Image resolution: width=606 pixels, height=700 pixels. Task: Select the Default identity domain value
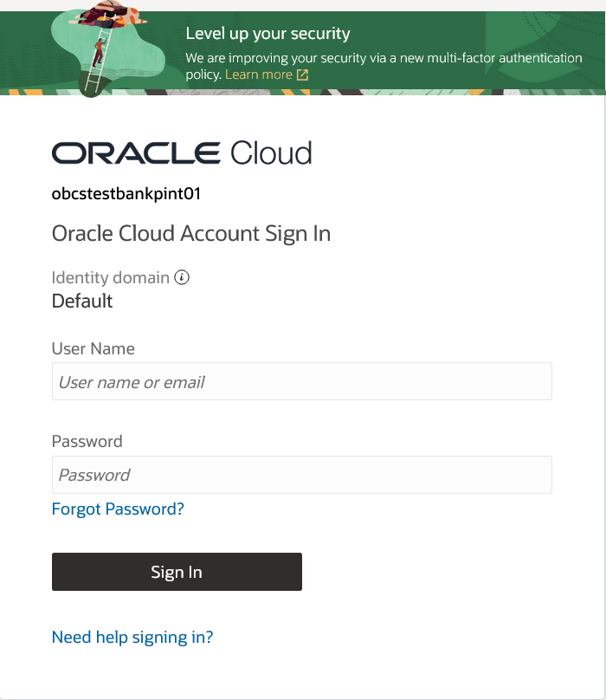point(82,301)
